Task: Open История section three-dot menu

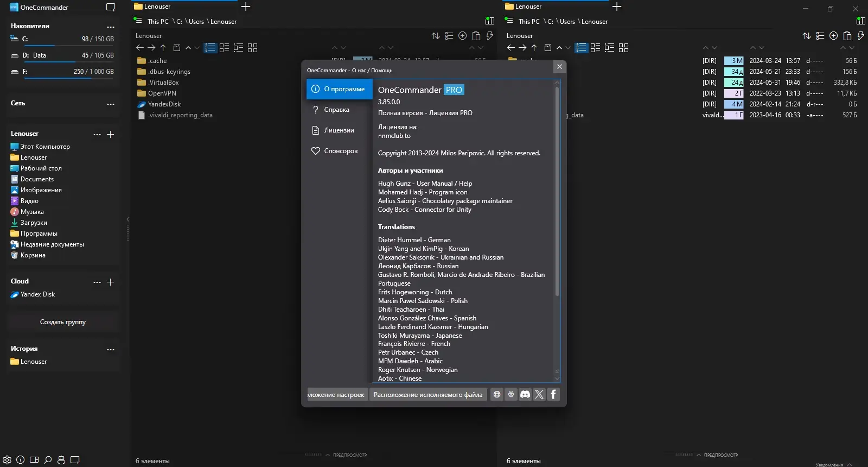Action: tap(111, 349)
